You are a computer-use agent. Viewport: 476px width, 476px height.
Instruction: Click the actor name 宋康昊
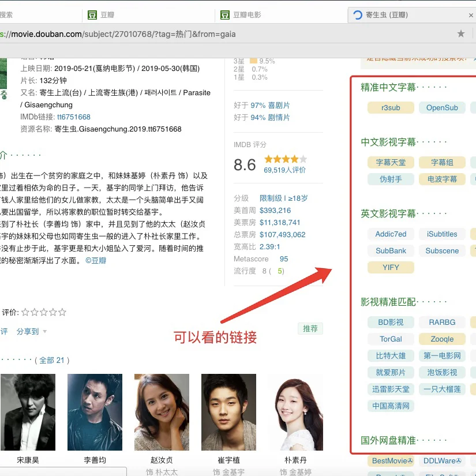coord(28,460)
